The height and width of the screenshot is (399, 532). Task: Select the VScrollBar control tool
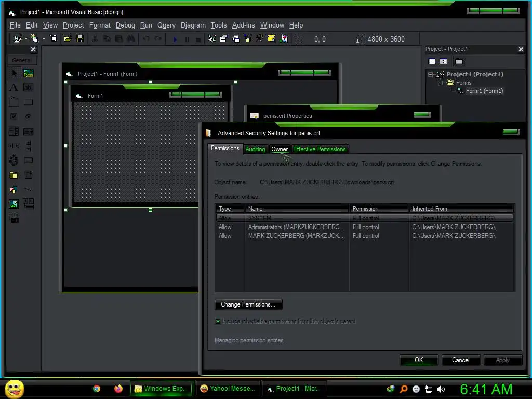29,146
